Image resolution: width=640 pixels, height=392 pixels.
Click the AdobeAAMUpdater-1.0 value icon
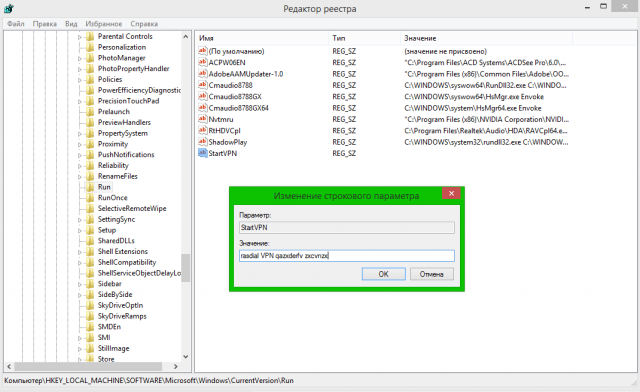(202, 74)
